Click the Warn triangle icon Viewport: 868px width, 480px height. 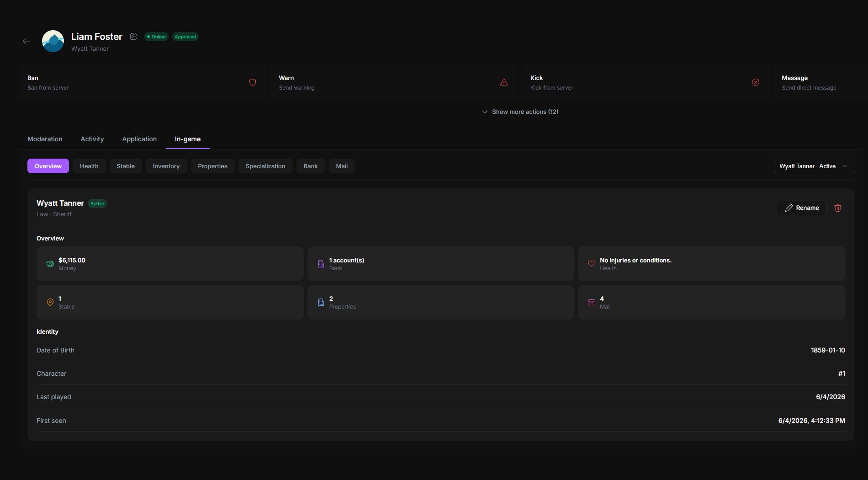point(504,82)
